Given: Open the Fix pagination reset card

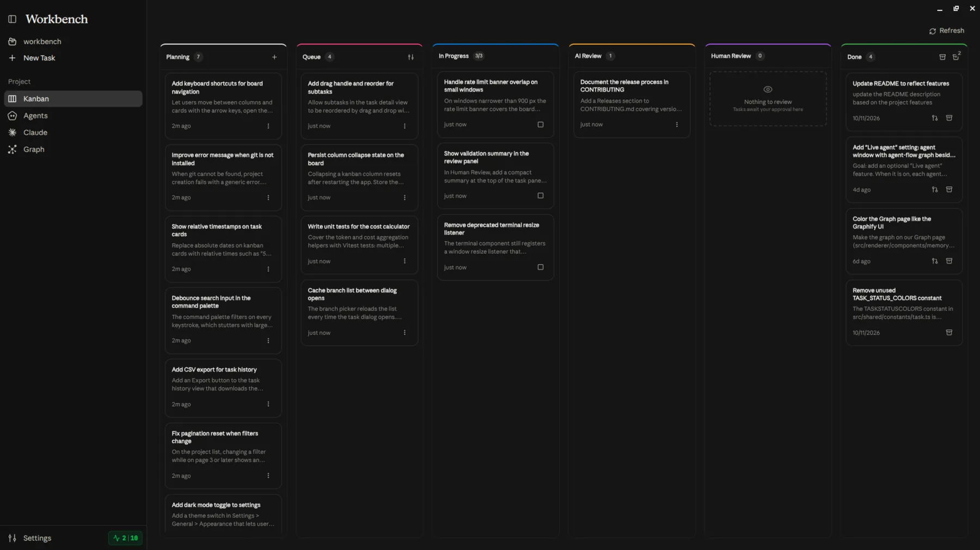Looking at the screenshot, I should pyautogui.click(x=223, y=456).
